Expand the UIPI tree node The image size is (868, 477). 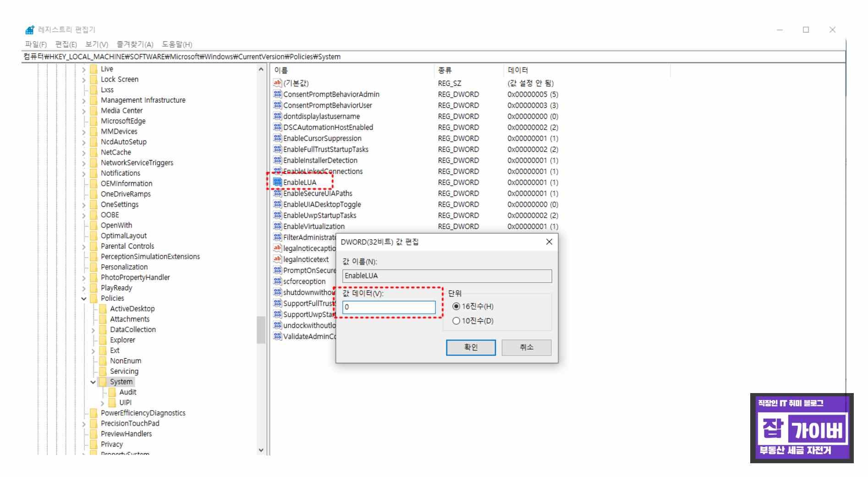[x=102, y=403]
